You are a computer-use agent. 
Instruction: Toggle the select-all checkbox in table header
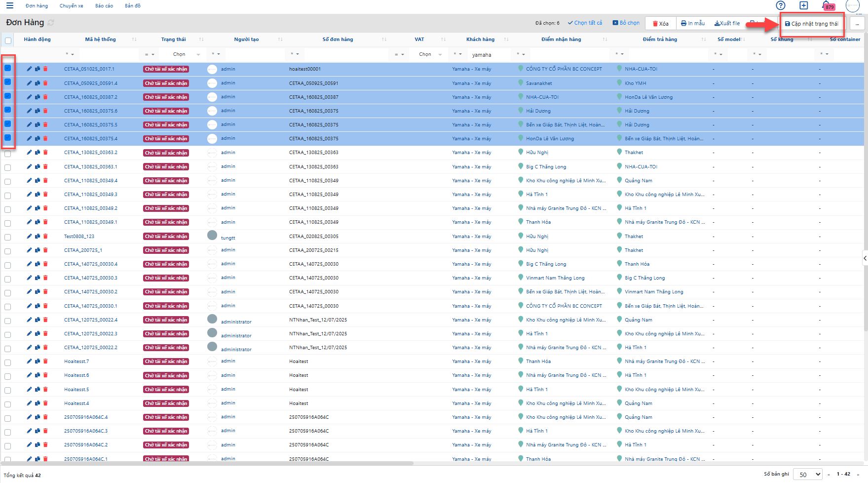[8, 40]
